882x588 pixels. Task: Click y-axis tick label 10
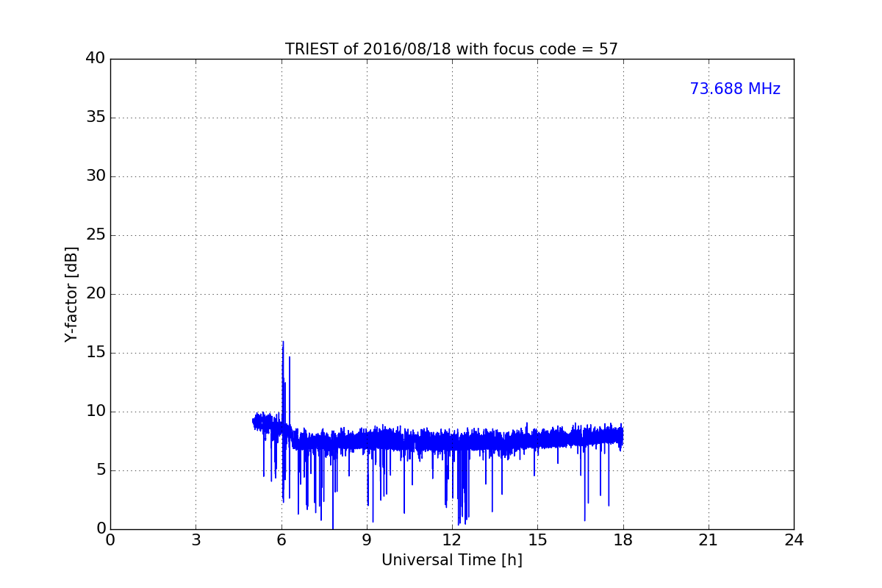[x=95, y=412]
